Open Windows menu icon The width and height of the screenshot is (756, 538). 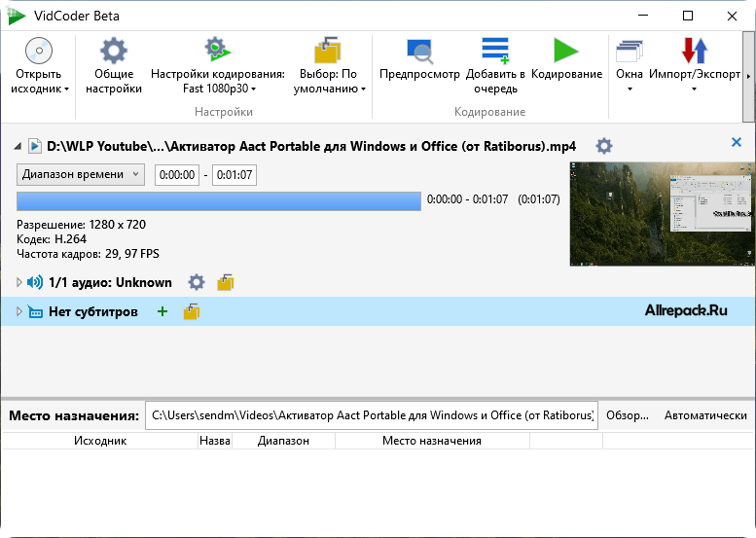(x=630, y=52)
